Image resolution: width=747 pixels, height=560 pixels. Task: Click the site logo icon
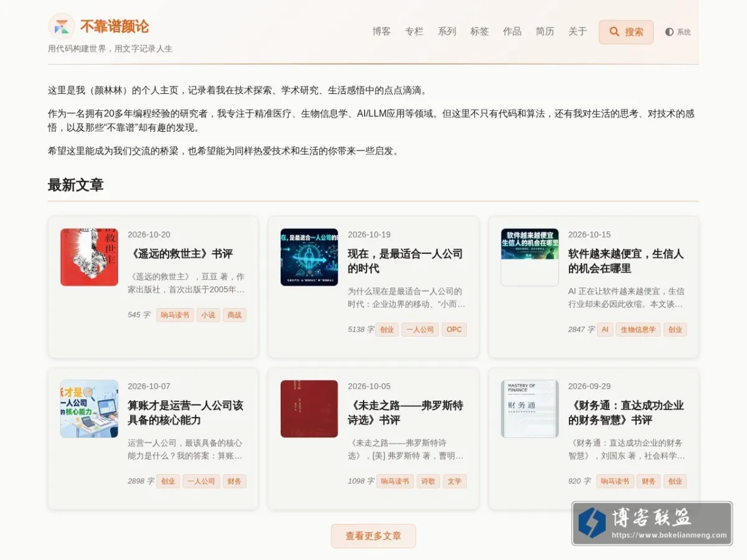[x=61, y=26]
